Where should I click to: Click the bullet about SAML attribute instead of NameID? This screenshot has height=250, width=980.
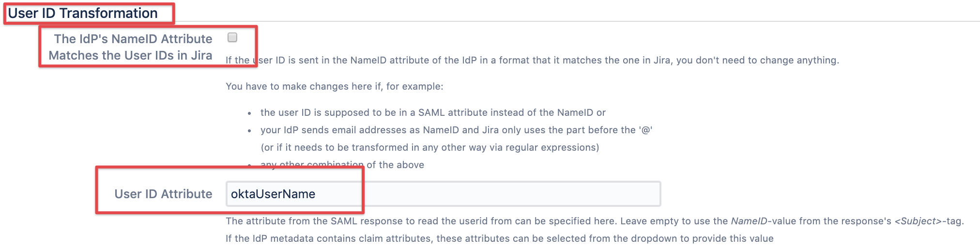pos(433,112)
